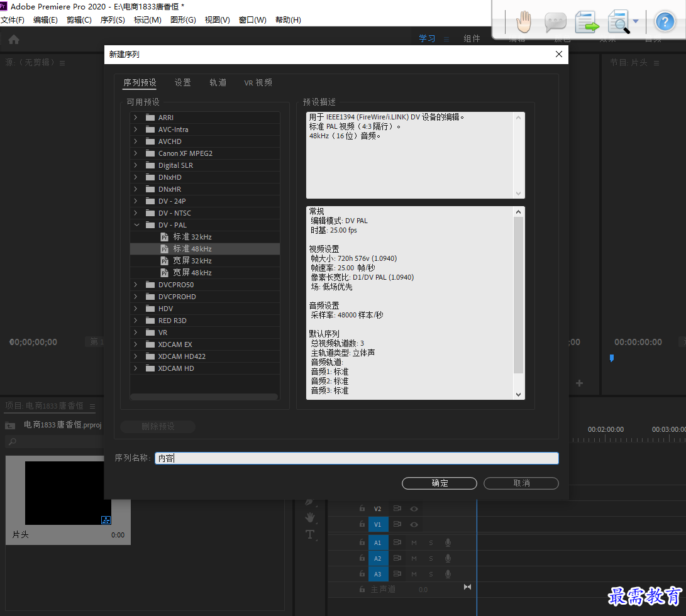Screen dimensions: 686x616
Task: Open source monitor panel menu icon
Action: click(x=62, y=63)
